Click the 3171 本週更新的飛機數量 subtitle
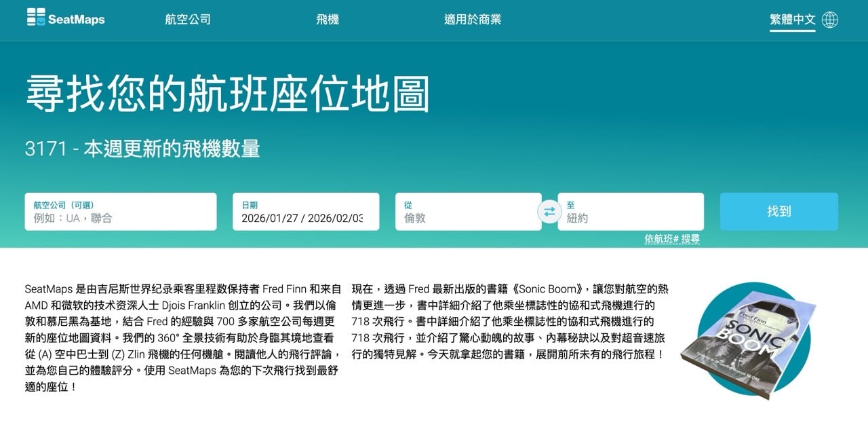This screenshot has height=429, width=868. [x=142, y=149]
